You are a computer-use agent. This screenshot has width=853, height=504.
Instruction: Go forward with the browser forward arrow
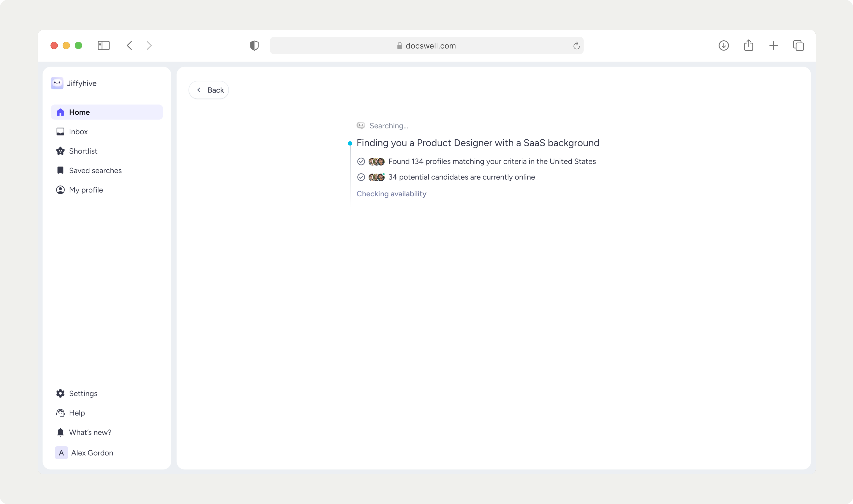click(149, 46)
